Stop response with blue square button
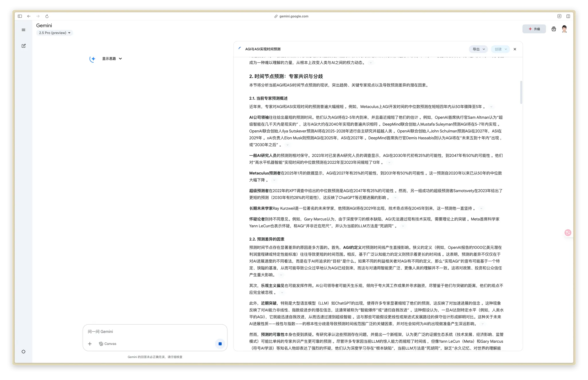This screenshot has width=588, height=380. point(220,344)
